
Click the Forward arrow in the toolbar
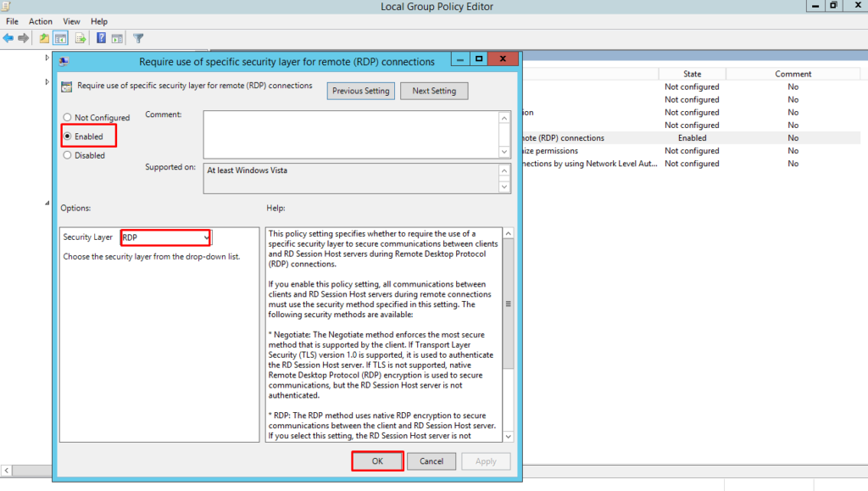[x=23, y=38]
